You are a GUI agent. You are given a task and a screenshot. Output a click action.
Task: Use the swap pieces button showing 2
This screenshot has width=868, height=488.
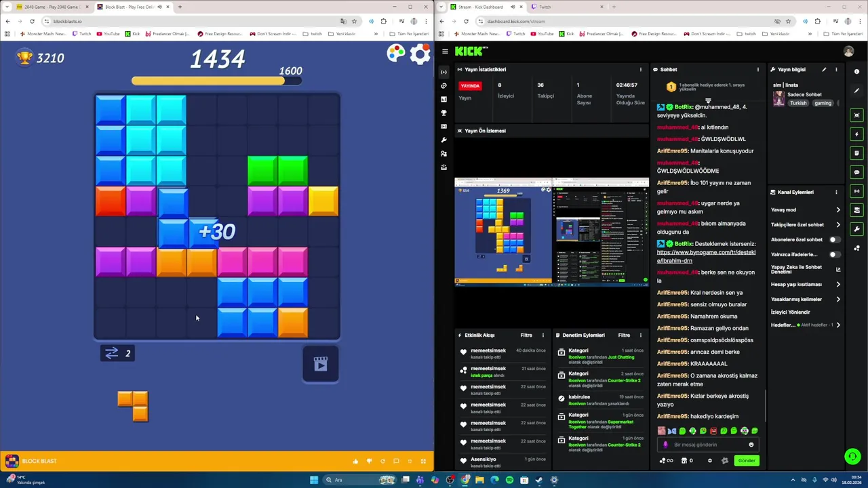117,352
